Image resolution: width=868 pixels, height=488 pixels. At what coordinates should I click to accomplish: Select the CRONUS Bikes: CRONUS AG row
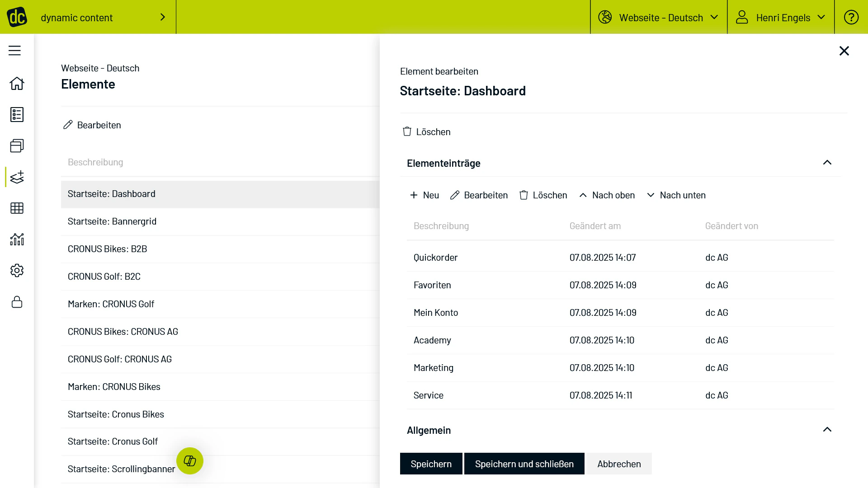[220, 332]
